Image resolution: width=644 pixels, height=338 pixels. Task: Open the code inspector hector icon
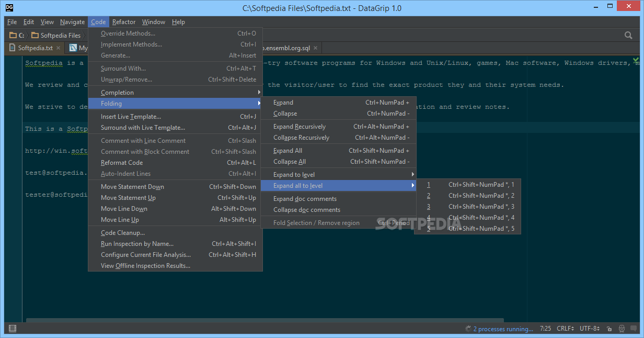[622, 329]
